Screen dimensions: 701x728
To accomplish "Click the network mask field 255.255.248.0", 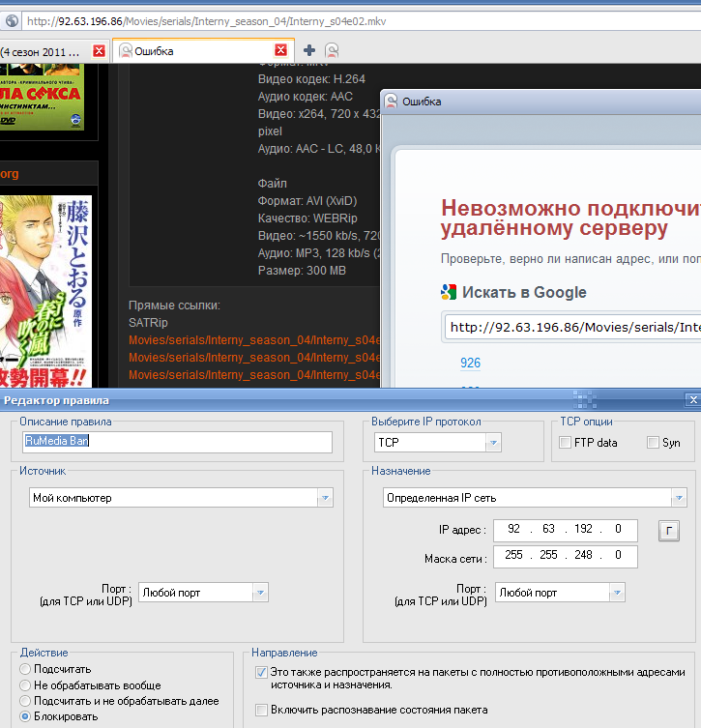I will point(565,556).
